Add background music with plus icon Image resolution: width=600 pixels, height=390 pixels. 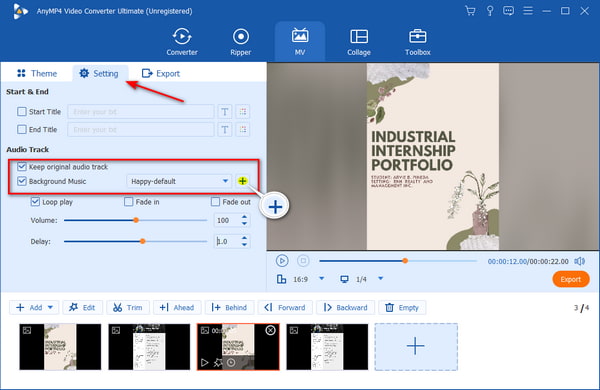tap(242, 181)
